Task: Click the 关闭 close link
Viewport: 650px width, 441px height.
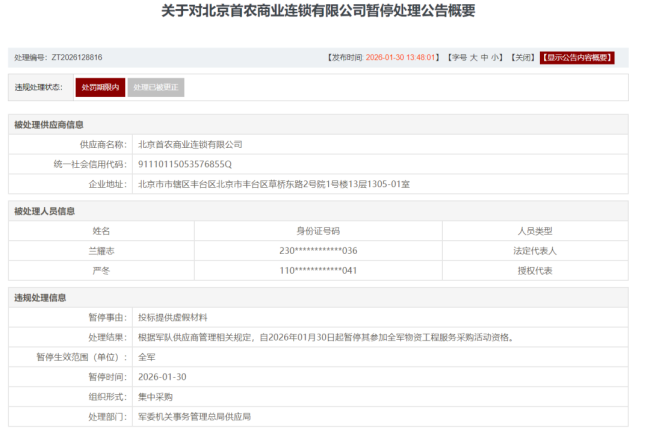Action: (522, 58)
